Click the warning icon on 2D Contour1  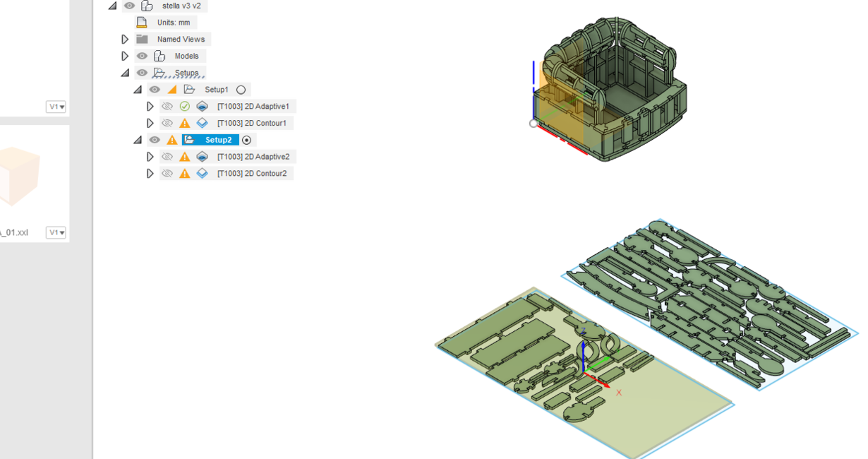click(185, 124)
